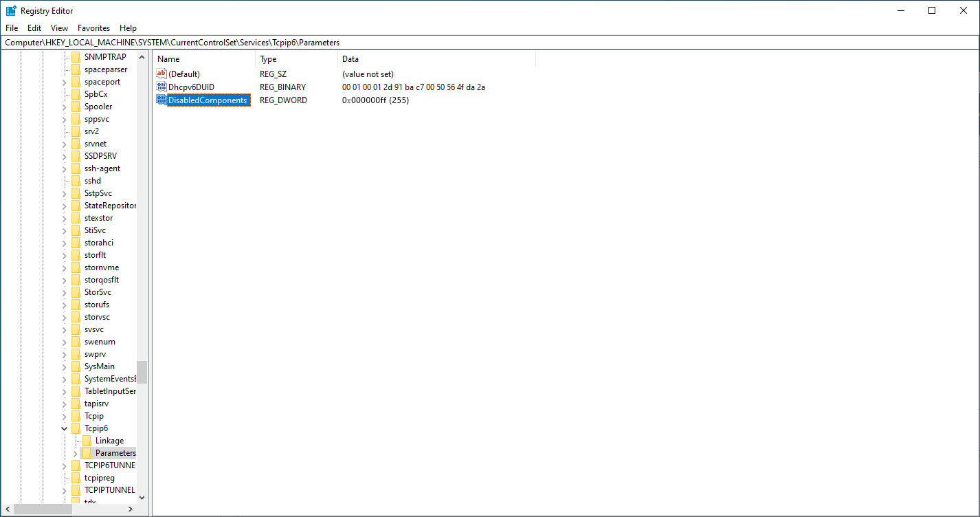Click the ab string icon beside (Default)
This screenshot has height=517, width=980.
[161, 74]
